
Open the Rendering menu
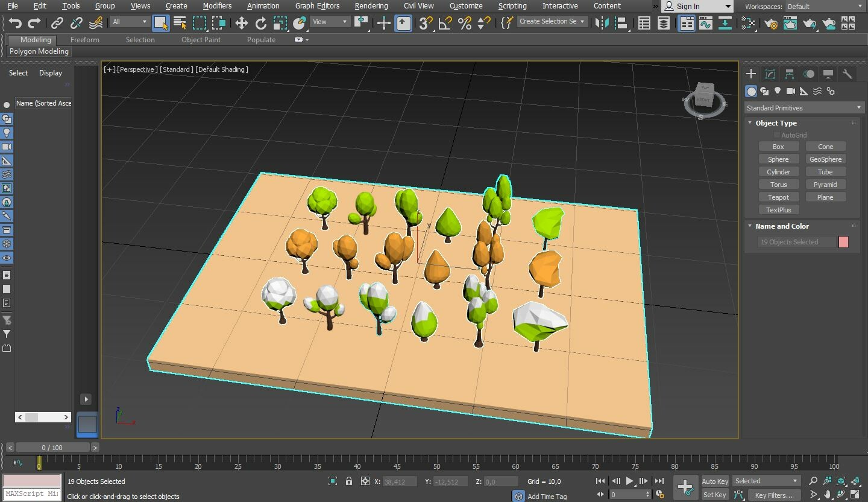coord(371,6)
